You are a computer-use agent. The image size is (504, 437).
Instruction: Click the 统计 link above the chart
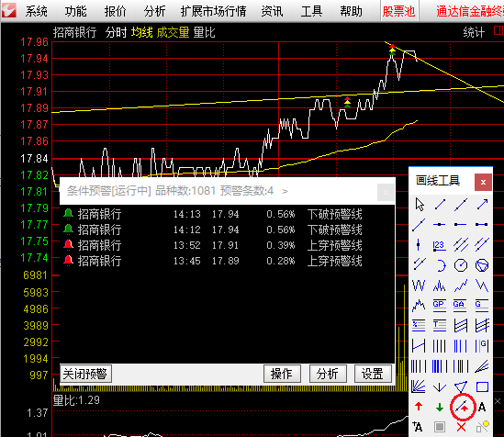coord(474,32)
